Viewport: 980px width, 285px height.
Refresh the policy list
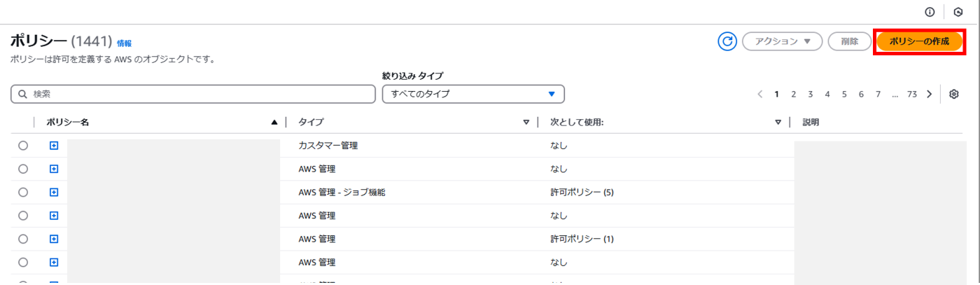(727, 41)
